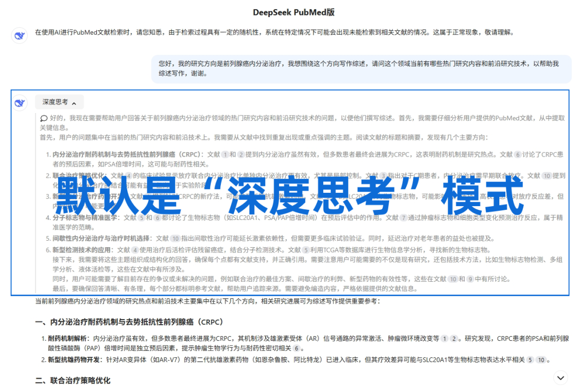Click bold label 耐药机制解析 in the answer
Viewport: 575px width, 392px height.
coord(68,338)
